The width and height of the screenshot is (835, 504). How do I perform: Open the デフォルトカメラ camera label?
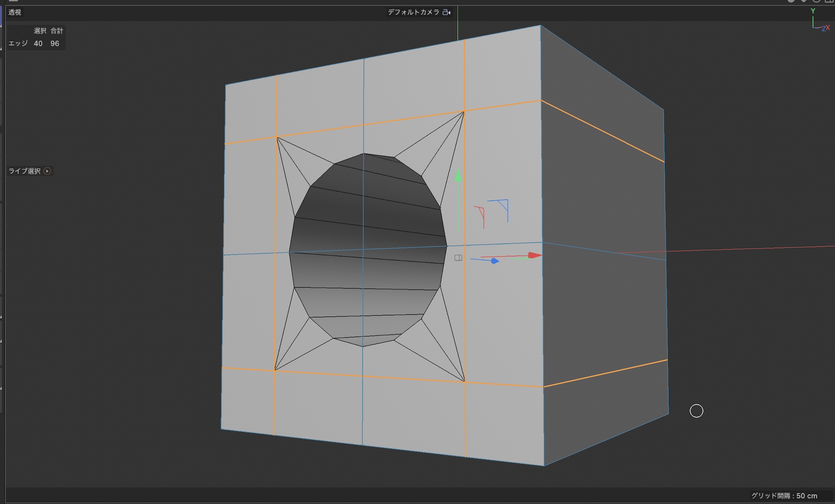click(x=413, y=12)
